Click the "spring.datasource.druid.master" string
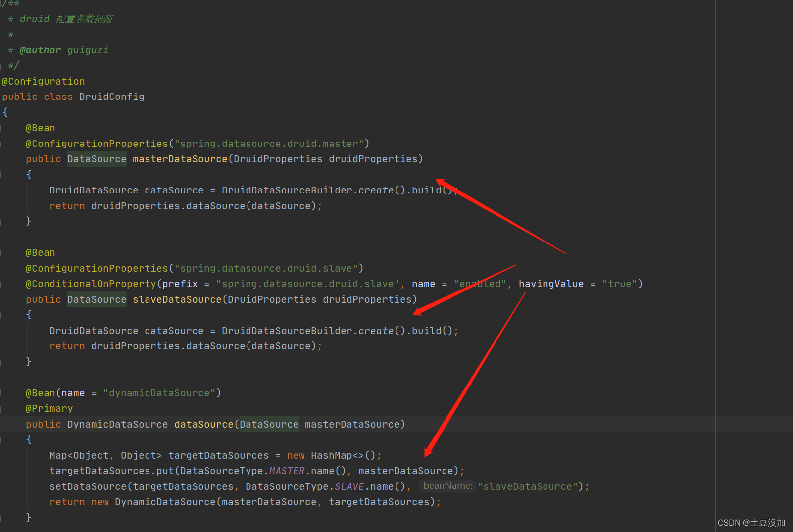This screenshot has width=793, height=532. point(269,144)
